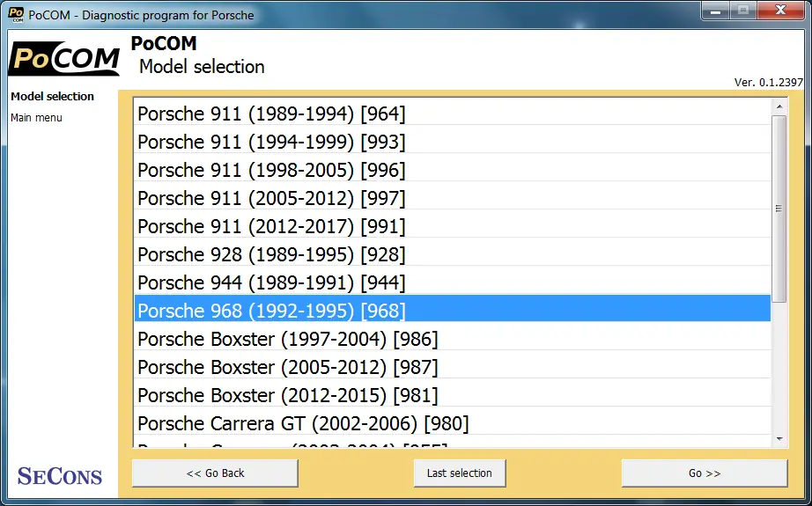Click the SeCons logo

[60, 476]
